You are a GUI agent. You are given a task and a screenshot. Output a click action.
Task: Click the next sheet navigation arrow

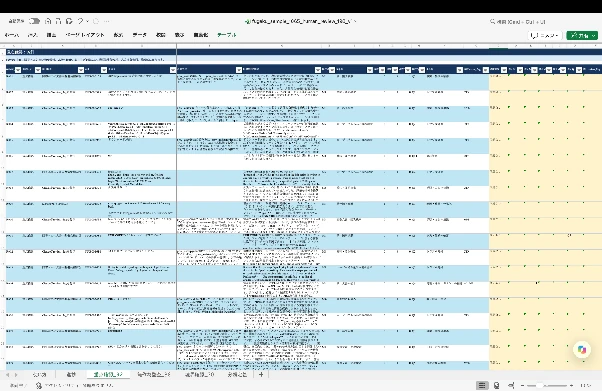[x=16, y=375]
